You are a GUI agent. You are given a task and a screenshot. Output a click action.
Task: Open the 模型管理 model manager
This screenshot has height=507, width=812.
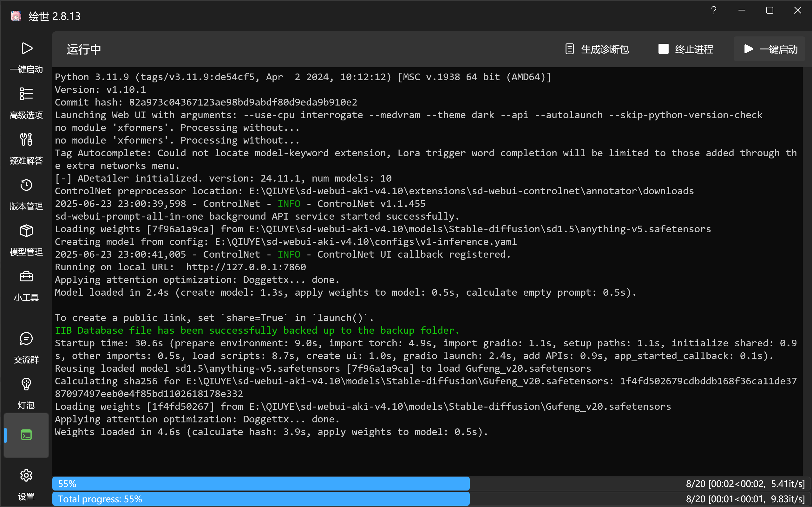(x=26, y=238)
